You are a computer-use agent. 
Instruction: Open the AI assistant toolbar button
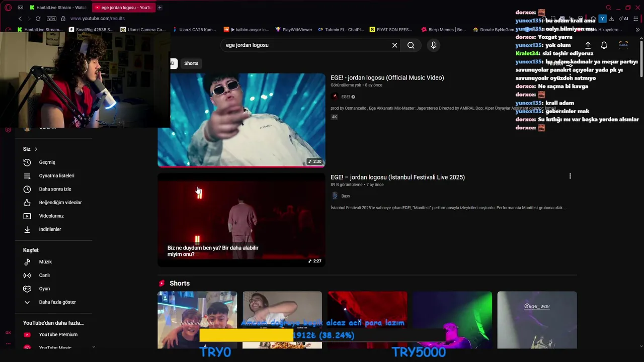click(x=624, y=19)
